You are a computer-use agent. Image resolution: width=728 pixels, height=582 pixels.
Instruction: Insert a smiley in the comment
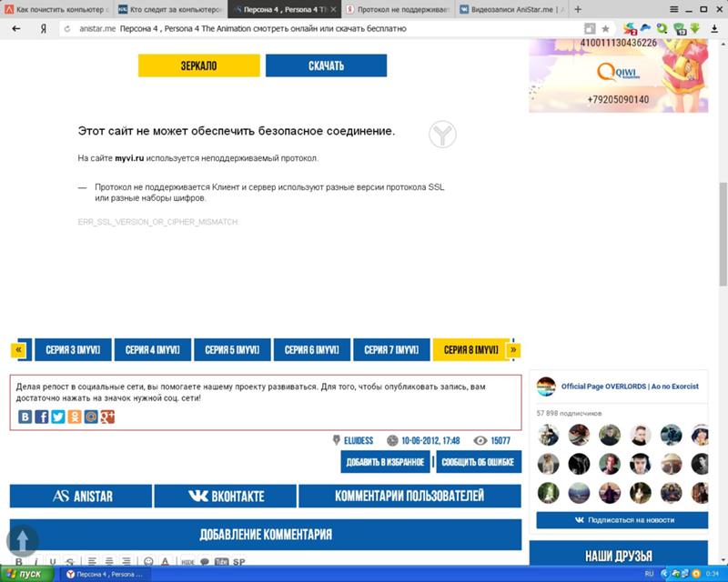148,561
